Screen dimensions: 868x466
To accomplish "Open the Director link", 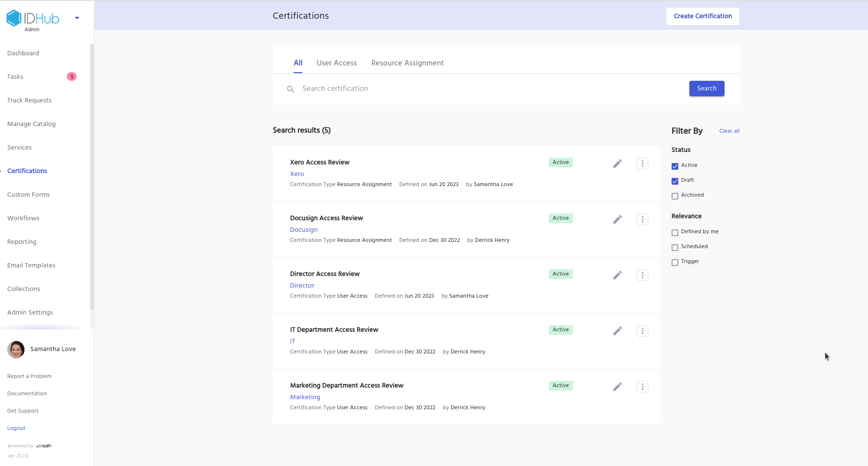I will point(302,286).
